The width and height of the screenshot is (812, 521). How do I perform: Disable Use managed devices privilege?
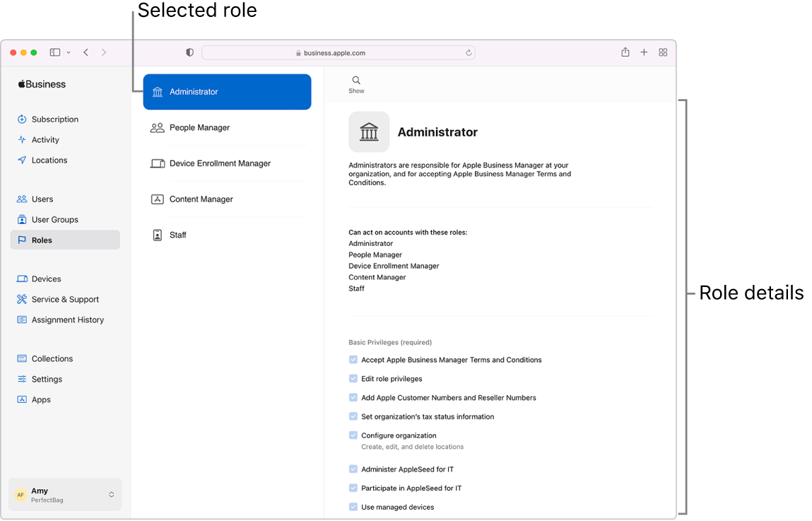pyautogui.click(x=353, y=507)
